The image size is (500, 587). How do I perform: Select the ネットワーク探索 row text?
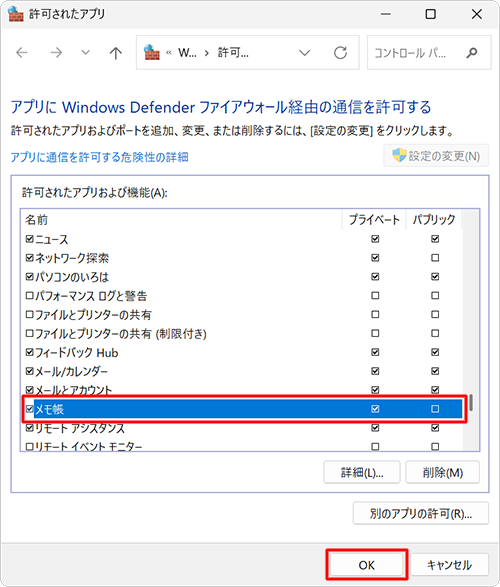coord(72,258)
